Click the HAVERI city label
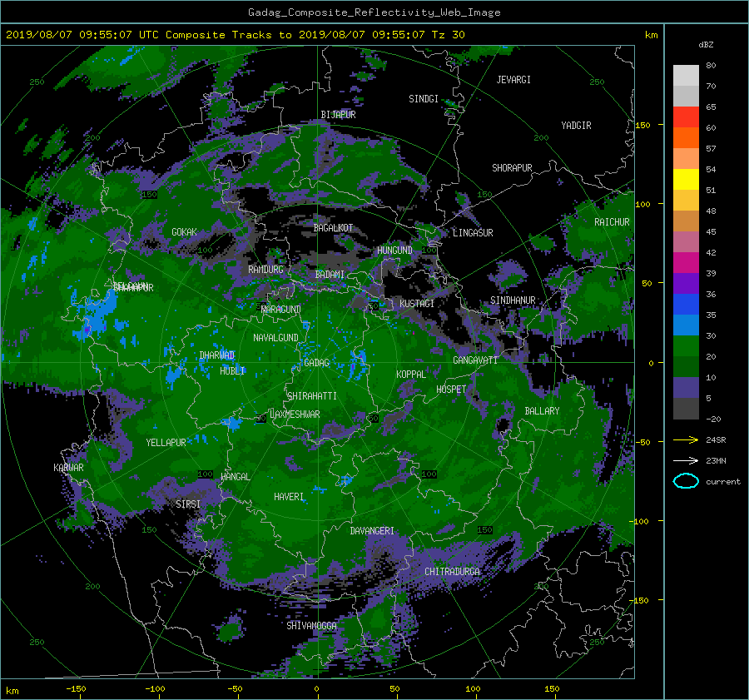Image resolution: width=749 pixels, height=700 pixels. [289, 497]
